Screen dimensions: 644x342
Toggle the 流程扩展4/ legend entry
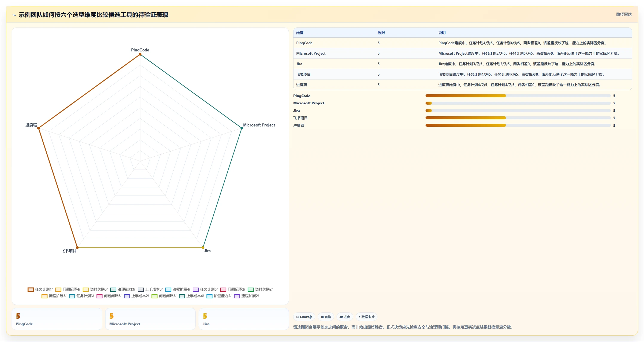pyautogui.click(x=178, y=289)
